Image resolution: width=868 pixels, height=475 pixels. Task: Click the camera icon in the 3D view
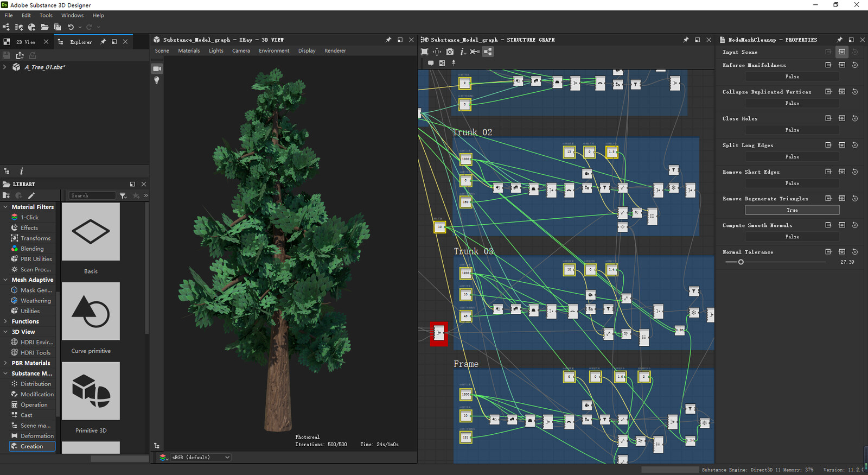157,68
